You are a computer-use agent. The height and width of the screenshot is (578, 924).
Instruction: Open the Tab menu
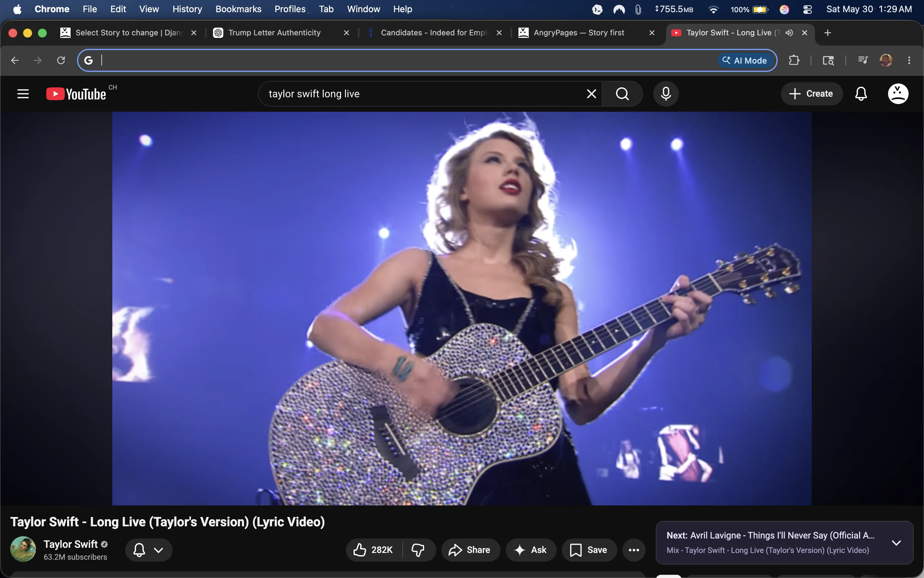[x=327, y=9]
